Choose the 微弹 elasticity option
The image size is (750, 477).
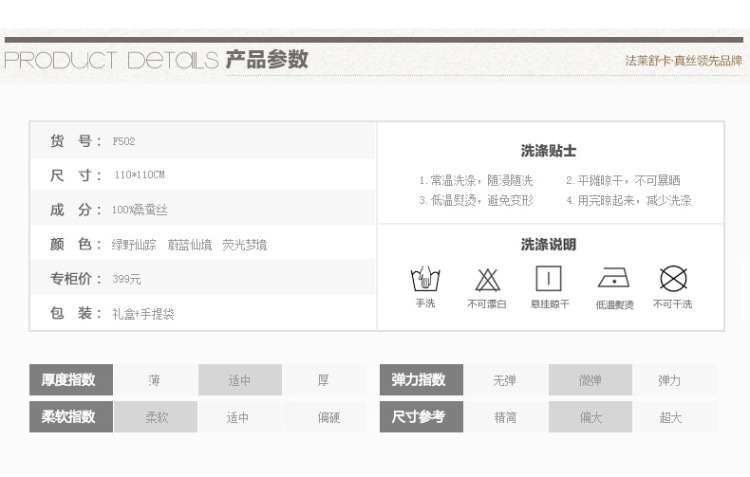point(590,380)
